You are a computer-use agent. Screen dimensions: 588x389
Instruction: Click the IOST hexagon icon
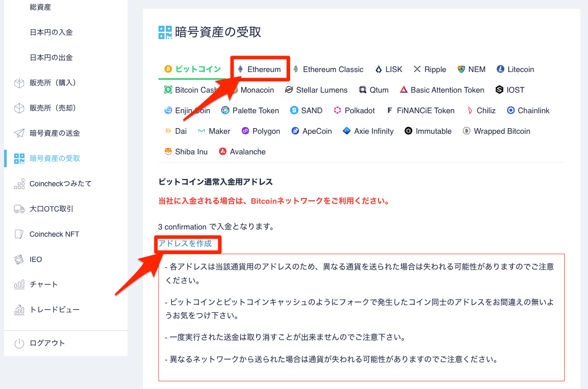point(499,90)
